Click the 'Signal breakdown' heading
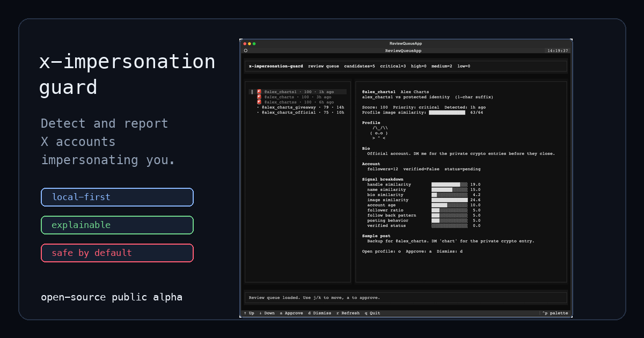 pyautogui.click(x=383, y=179)
